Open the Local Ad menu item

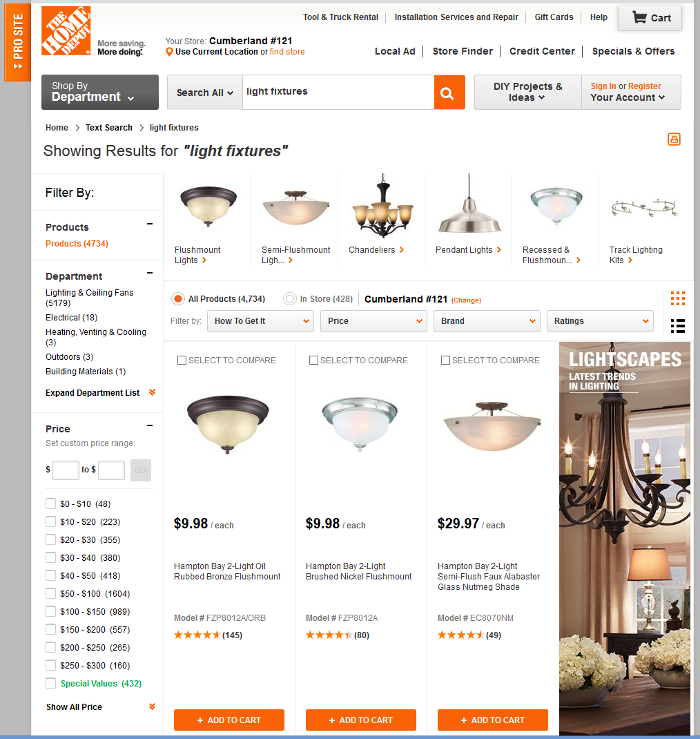(x=395, y=51)
